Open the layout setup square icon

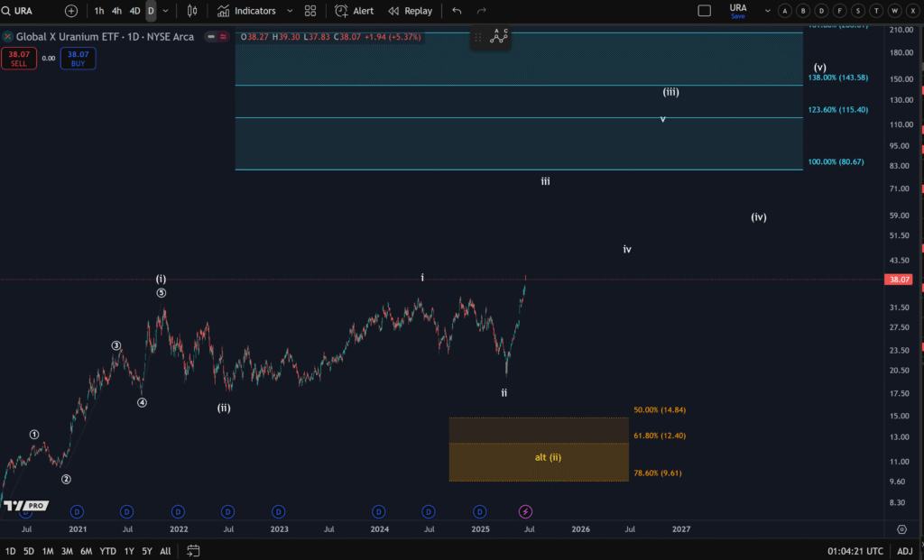point(704,11)
